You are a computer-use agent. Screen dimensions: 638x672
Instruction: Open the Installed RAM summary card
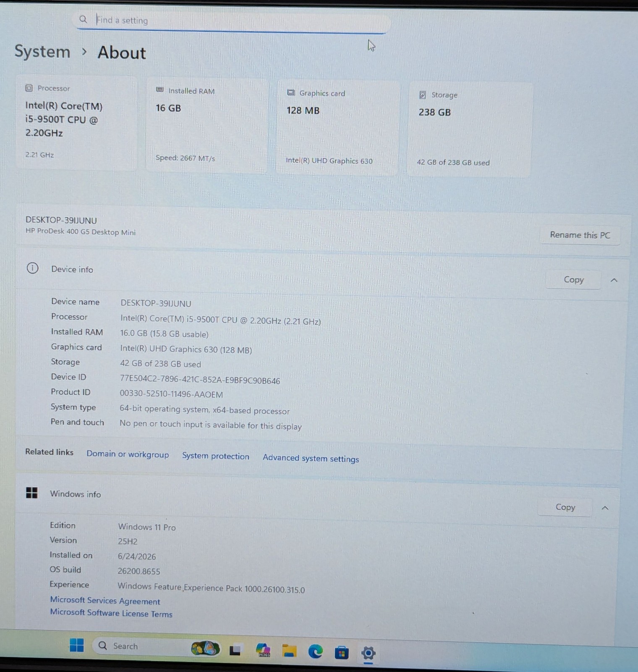pos(207,126)
